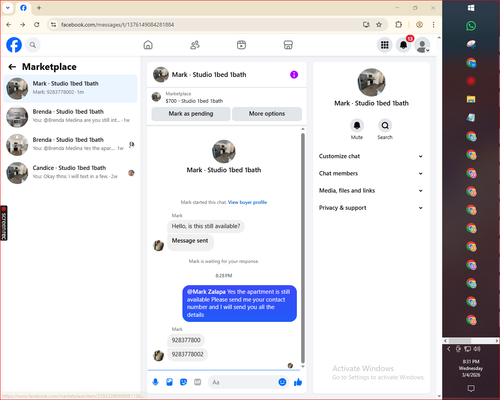Open the Windows Start button
Screen dimensions: 500x400
click(471, 8)
